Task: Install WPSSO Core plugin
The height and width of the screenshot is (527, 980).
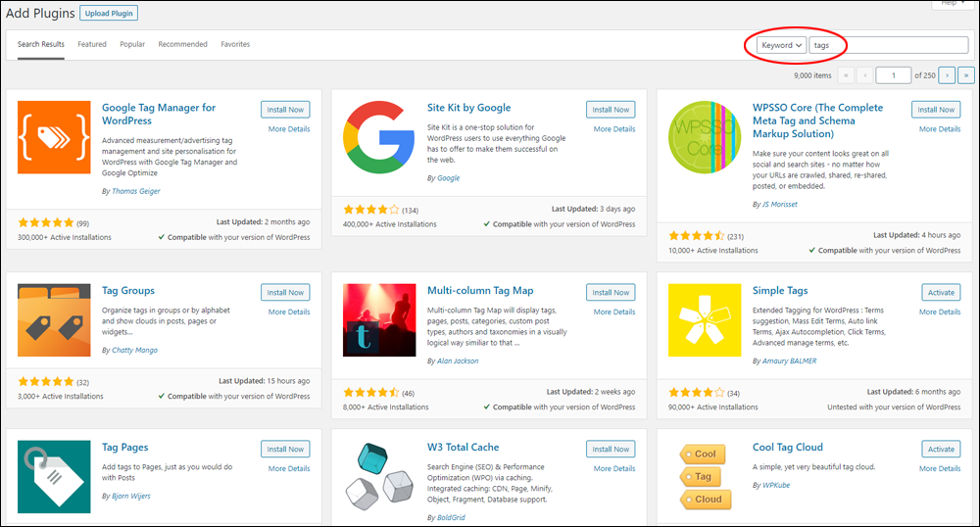Action: [x=936, y=110]
